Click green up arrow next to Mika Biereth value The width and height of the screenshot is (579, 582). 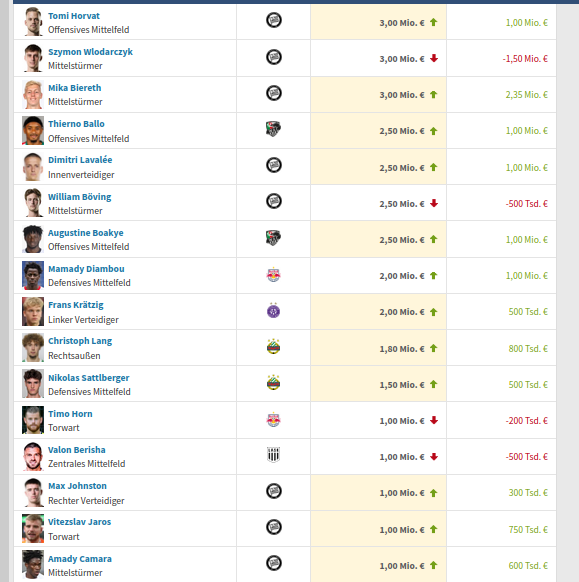(434, 95)
